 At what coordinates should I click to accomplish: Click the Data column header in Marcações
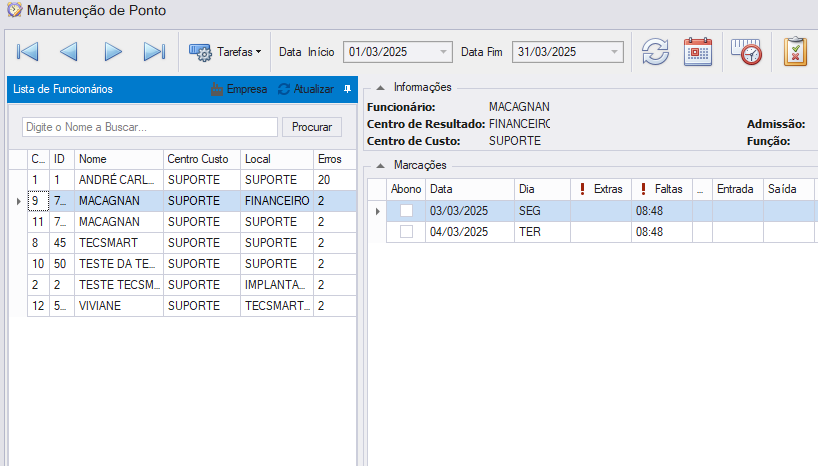pos(470,189)
